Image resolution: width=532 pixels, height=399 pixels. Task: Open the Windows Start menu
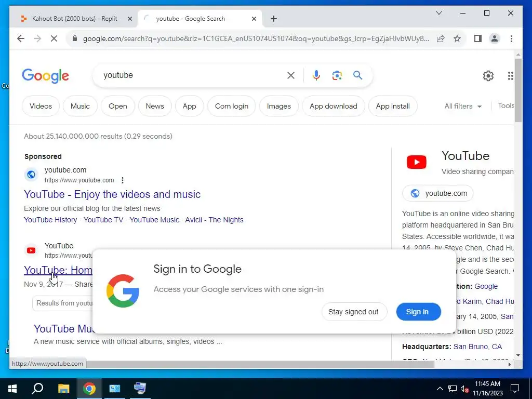click(x=12, y=389)
